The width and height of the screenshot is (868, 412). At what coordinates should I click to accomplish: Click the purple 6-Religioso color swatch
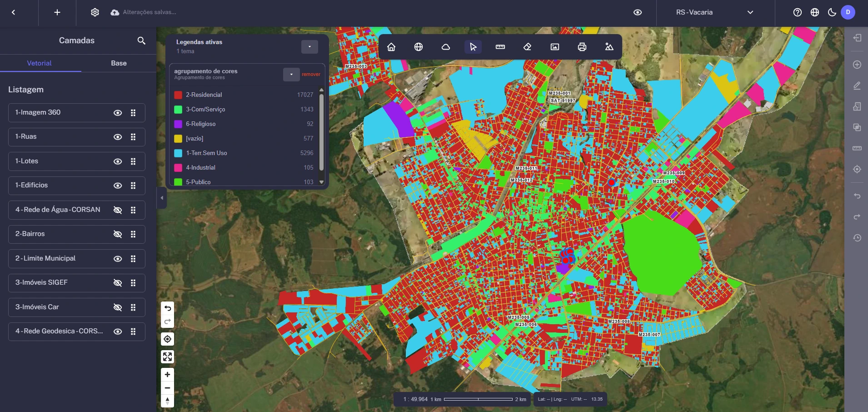(x=178, y=124)
